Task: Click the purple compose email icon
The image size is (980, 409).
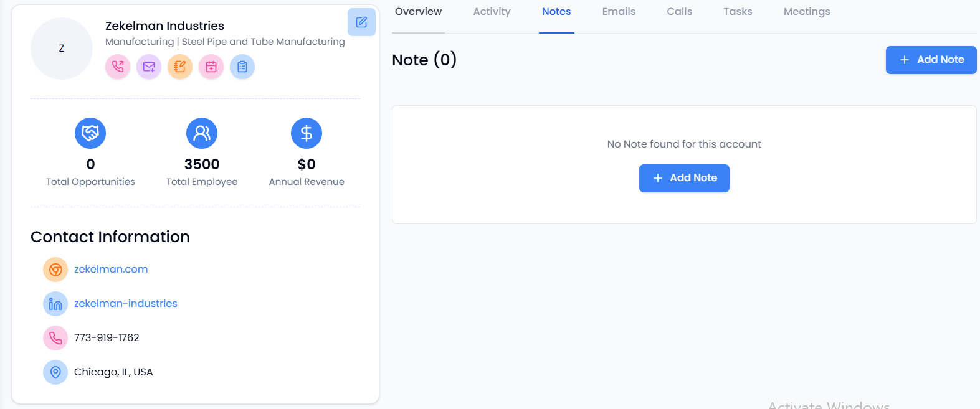Action: [x=149, y=67]
